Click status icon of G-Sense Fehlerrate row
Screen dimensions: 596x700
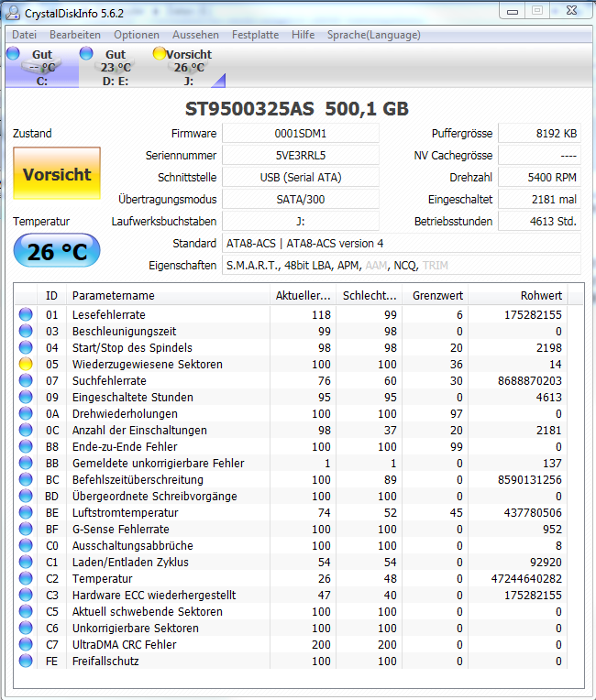(x=26, y=529)
